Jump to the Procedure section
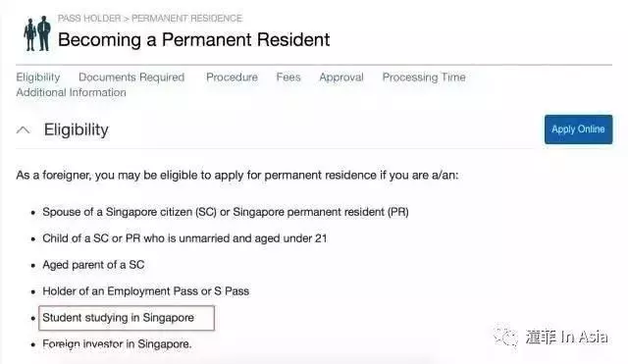This screenshot has width=628, height=364. pos(232,77)
